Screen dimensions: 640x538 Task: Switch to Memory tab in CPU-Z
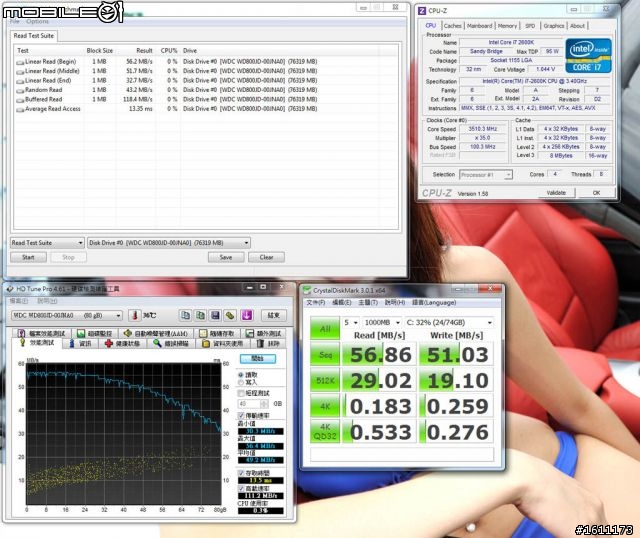tap(507, 26)
